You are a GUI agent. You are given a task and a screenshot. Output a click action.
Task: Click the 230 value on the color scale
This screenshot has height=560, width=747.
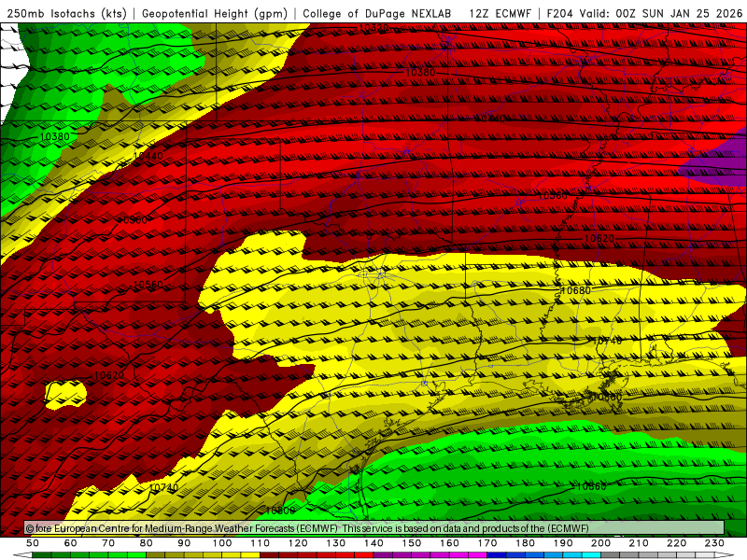pyautogui.click(x=714, y=543)
